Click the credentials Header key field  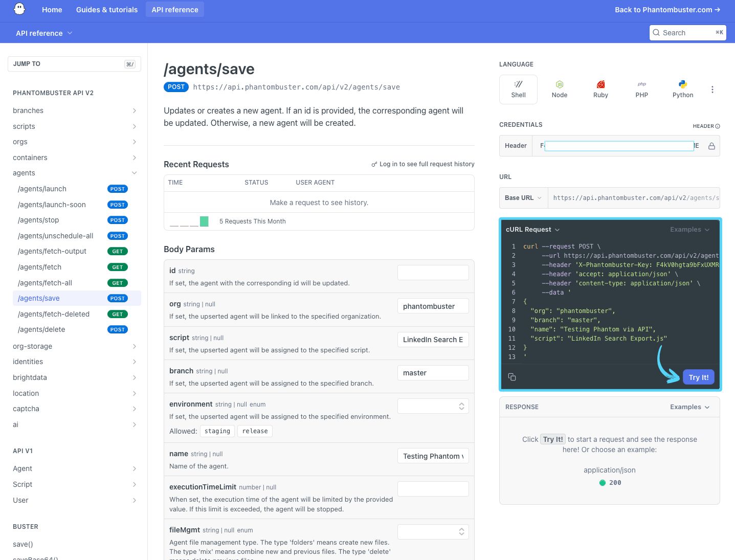pos(619,146)
